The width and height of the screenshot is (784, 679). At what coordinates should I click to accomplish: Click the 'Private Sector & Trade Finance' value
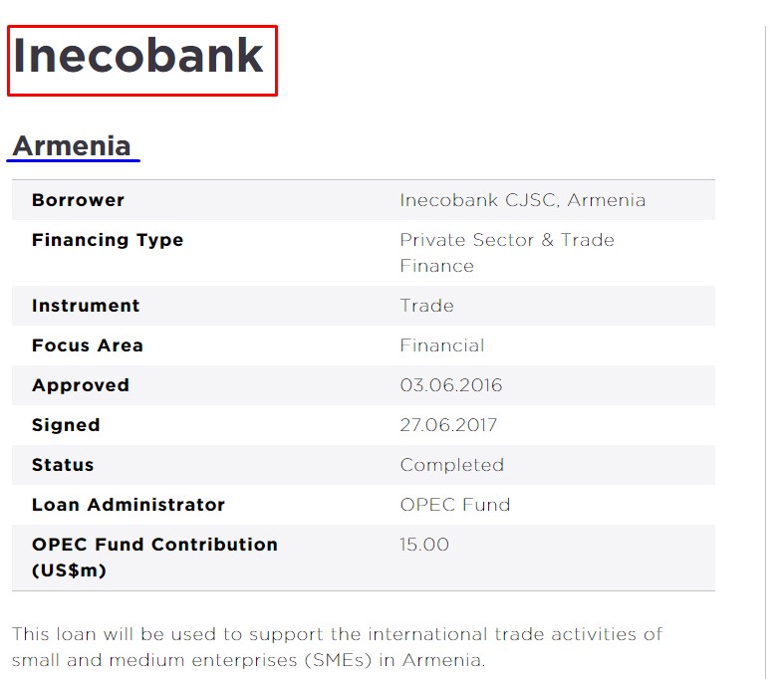coord(506,253)
